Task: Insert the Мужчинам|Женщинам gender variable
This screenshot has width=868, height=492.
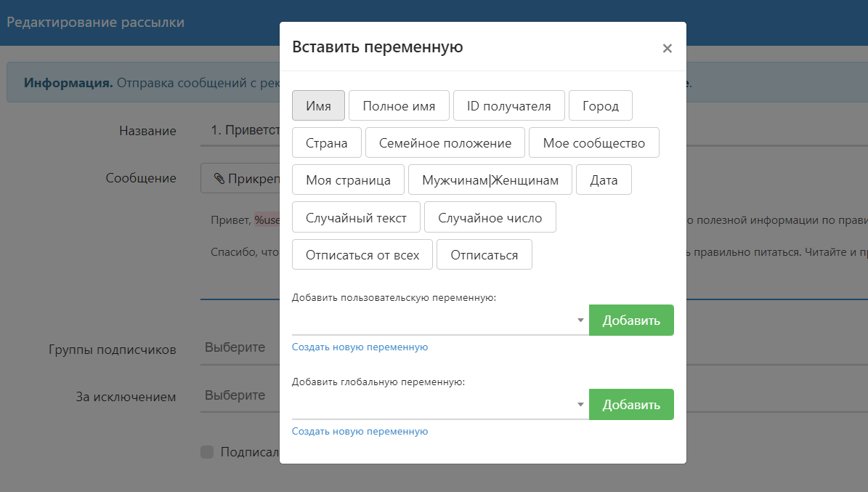Action: point(490,180)
